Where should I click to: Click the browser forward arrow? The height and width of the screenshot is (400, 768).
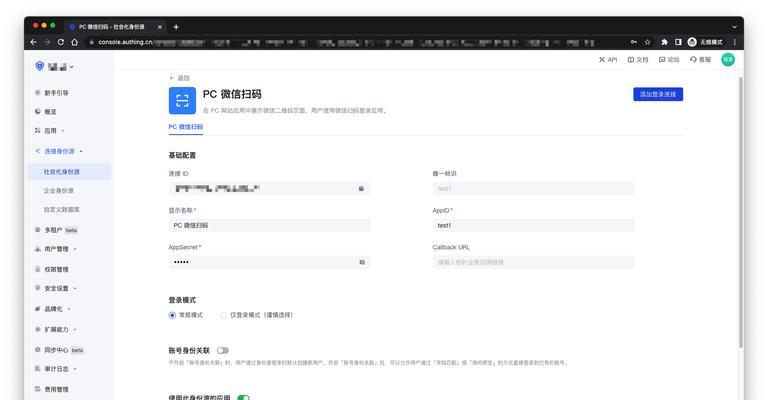point(47,42)
